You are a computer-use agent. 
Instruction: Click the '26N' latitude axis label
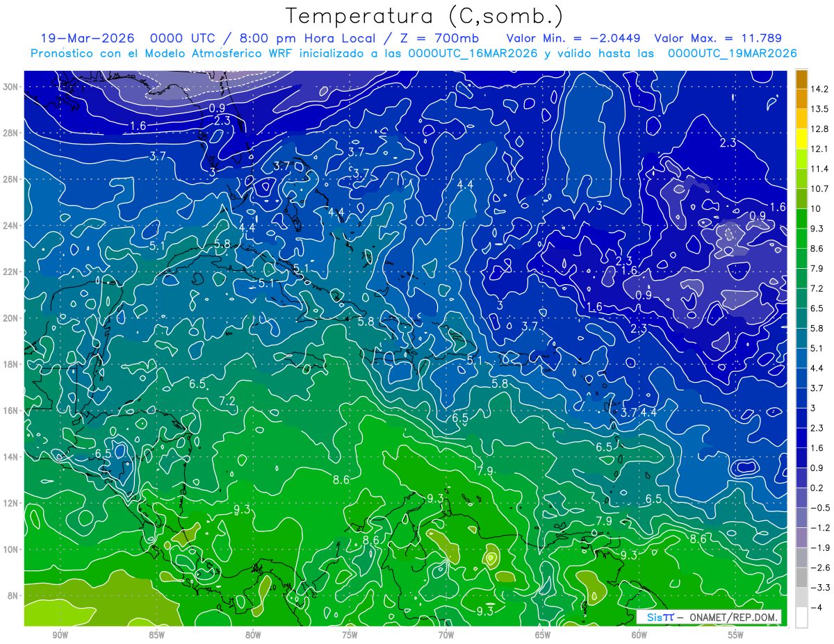(10, 179)
